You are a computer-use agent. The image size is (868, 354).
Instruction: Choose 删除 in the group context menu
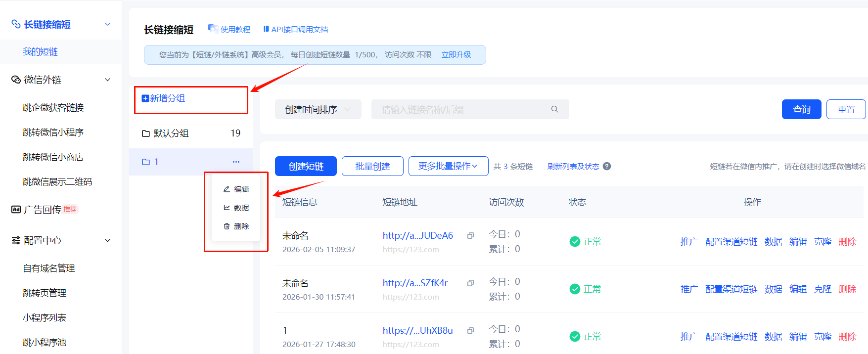click(x=236, y=226)
